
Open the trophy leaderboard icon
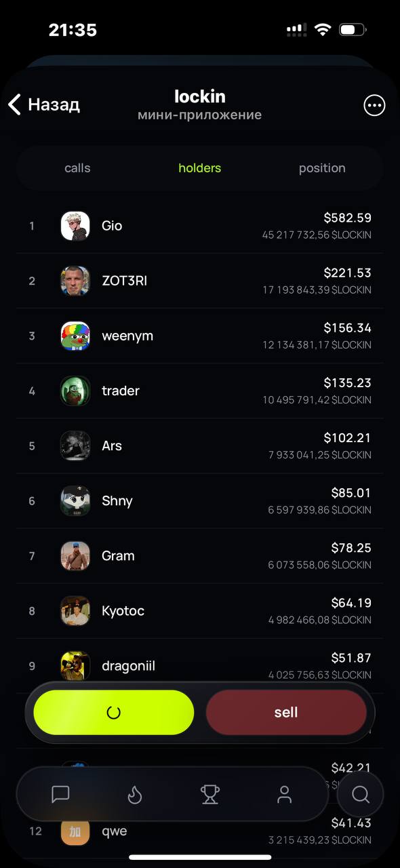[x=210, y=794]
